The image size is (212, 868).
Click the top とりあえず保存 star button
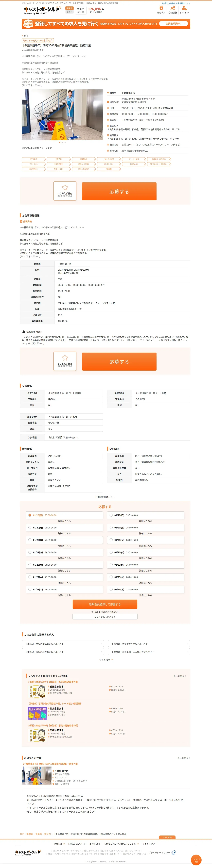(x=65, y=191)
